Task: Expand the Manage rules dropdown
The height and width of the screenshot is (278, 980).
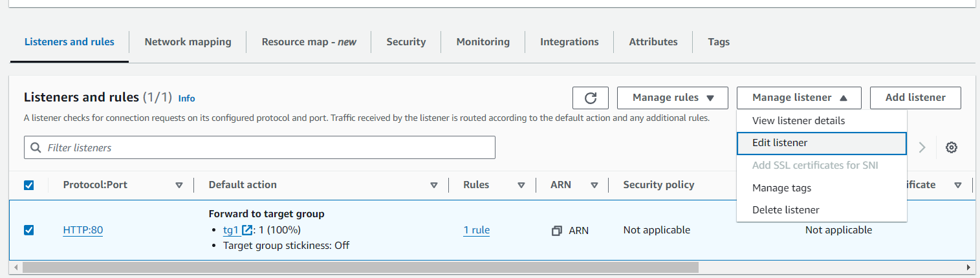Action: (x=672, y=98)
